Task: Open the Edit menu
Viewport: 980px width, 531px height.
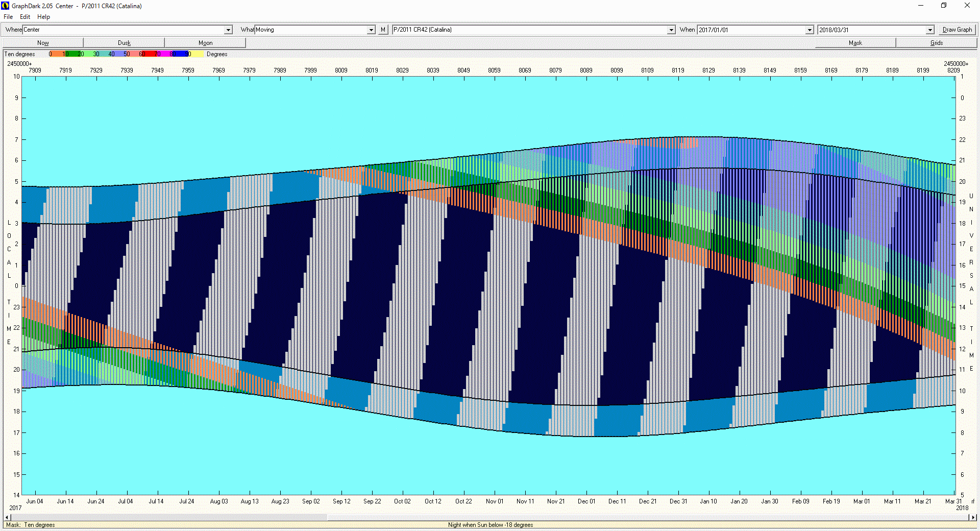Action: click(x=25, y=17)
